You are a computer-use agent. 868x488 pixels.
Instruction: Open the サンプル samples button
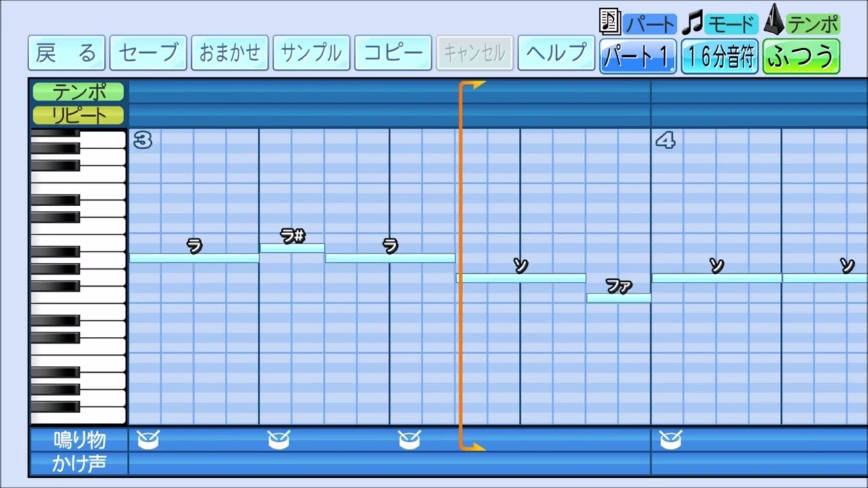click(311, 53)
